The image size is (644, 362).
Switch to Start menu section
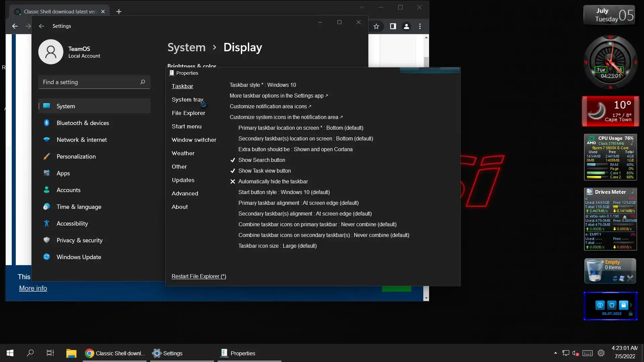point(186,126)
